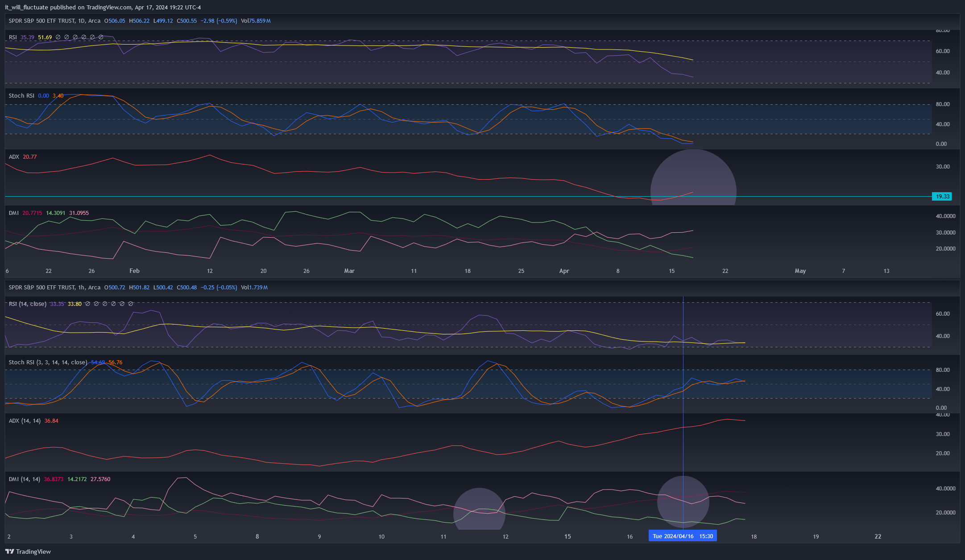This screenshot has height=560, width=965.
Task: Click the hourly DMI value 36.8373
Action: tap(54, 479)
